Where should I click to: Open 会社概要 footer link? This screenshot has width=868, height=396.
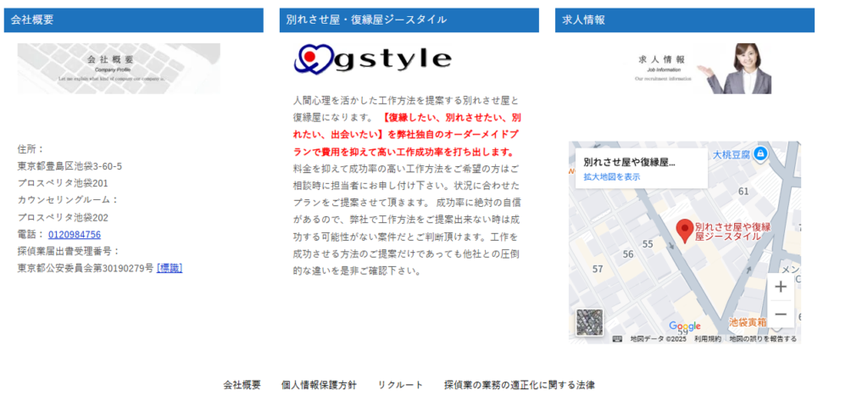242,384
